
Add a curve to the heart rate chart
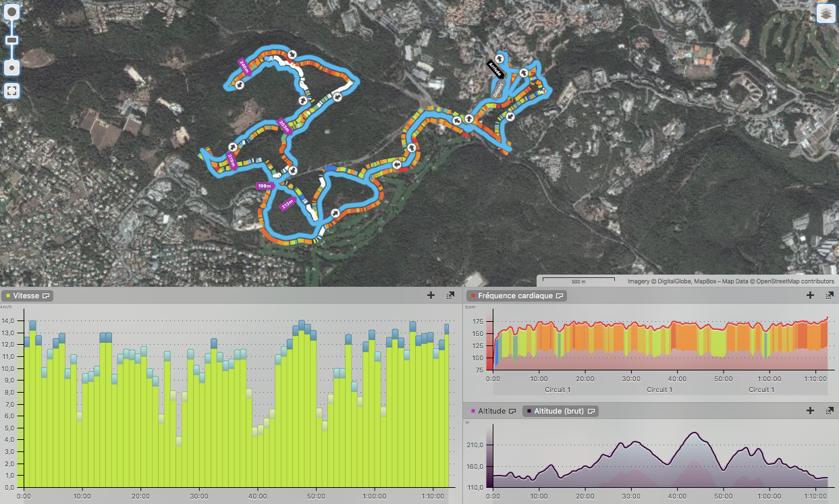click(x=810, y=295)
